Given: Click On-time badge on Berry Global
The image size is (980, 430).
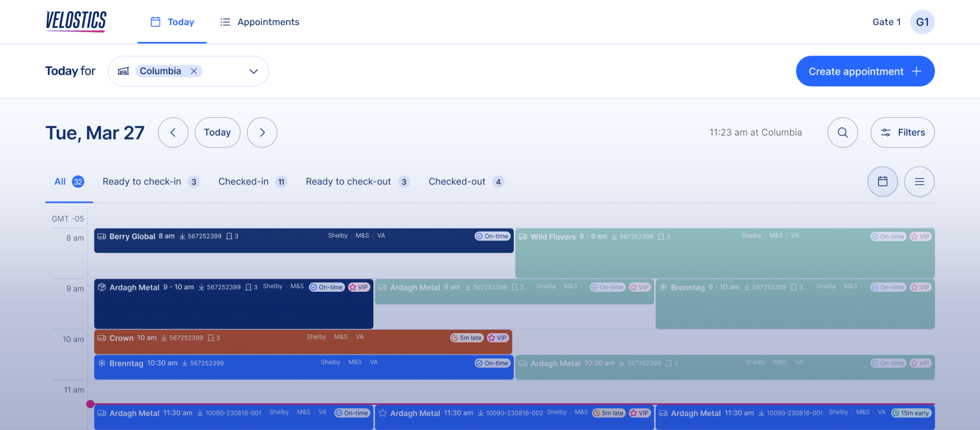Looking at the screenshot, I should point(492,236).
